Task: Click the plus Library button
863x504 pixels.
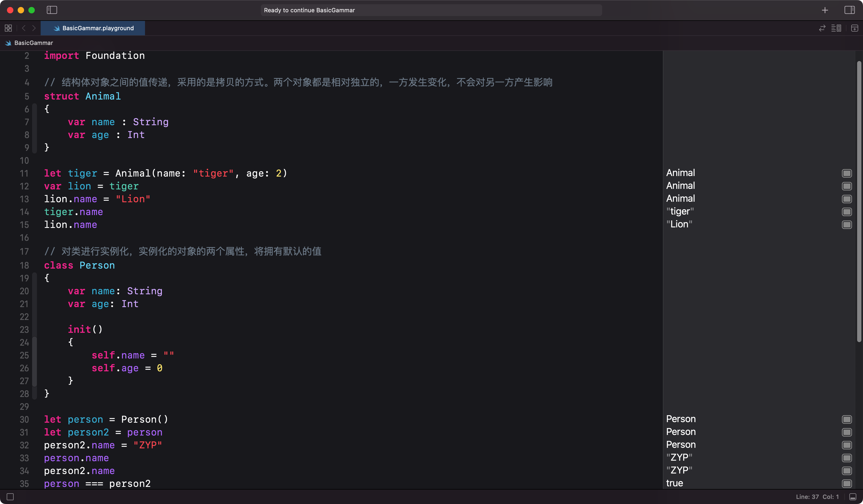Action: pyautogui.click(x=825, y=10)
